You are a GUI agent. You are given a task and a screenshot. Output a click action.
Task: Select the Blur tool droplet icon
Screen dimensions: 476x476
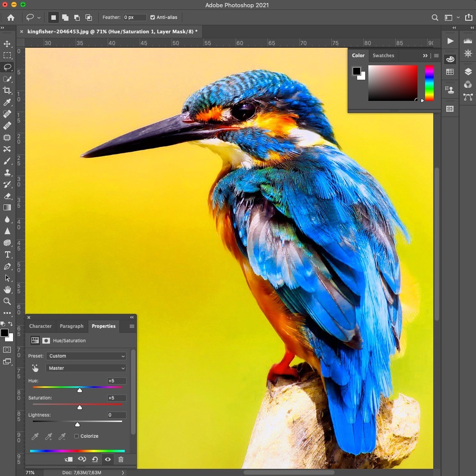click(7, 219)
